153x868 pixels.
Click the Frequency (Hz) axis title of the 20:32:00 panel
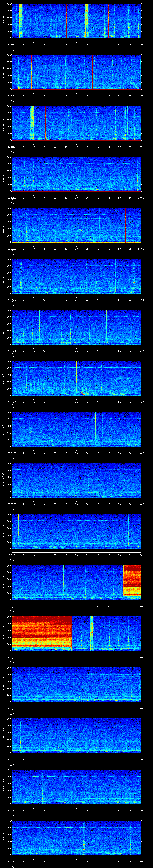(x=3, y=838)
